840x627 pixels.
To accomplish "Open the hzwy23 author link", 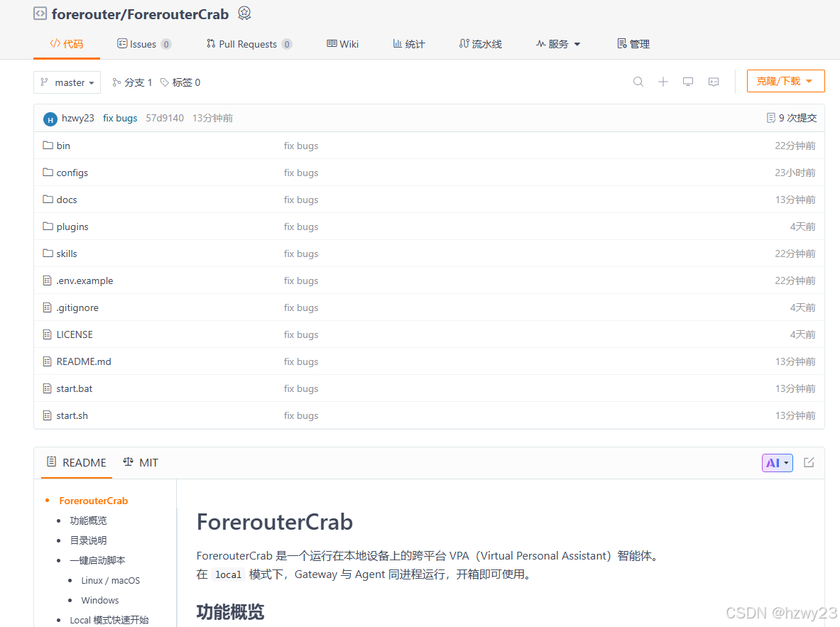I will click(77, 118).
